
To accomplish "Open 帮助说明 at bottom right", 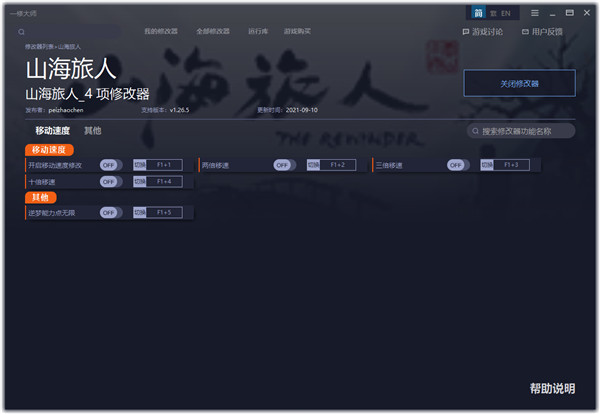I will pyautogui.click(x=552, y=388).
